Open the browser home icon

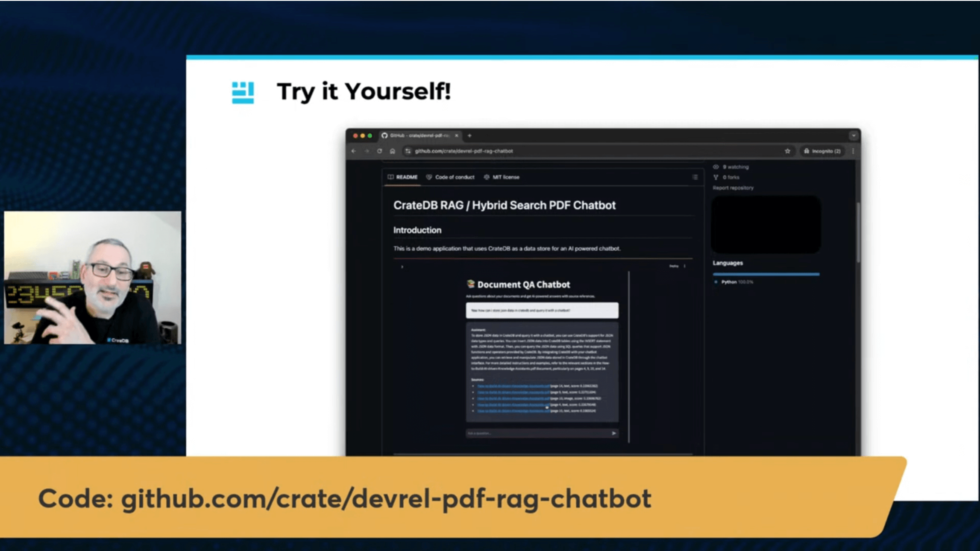pyautogui.click(x=392, y=151)
